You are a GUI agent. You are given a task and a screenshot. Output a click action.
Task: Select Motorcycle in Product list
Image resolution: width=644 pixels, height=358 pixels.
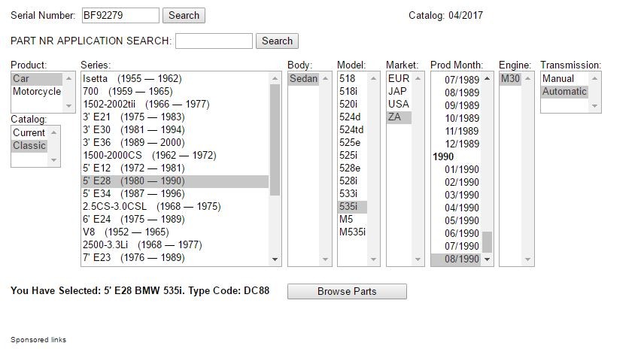coord(37,91)
